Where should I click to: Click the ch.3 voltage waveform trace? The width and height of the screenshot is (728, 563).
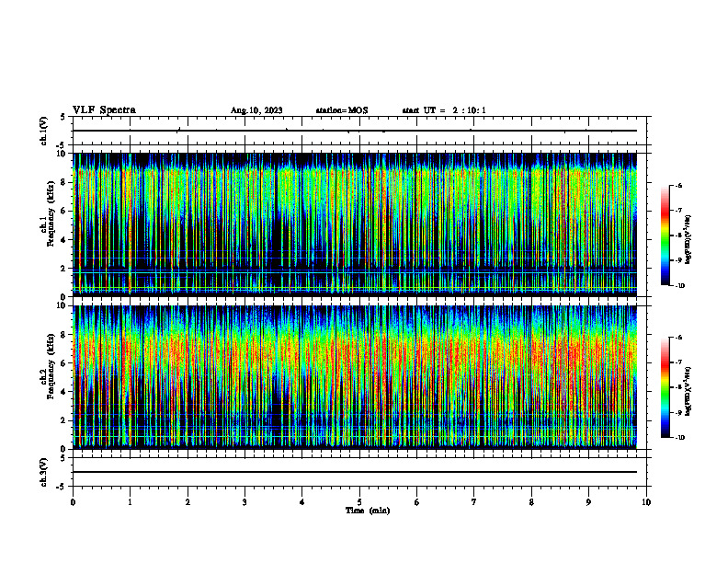(355, 472)
